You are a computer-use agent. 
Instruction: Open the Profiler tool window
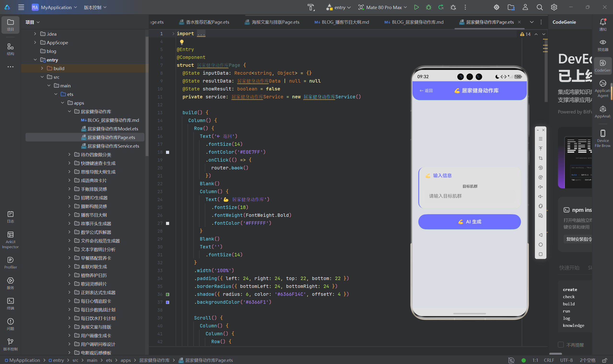[x=10, y=263]
